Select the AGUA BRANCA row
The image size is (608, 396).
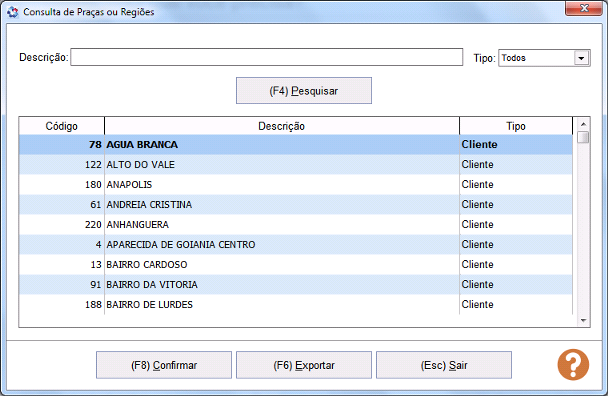tap(296, 145)
